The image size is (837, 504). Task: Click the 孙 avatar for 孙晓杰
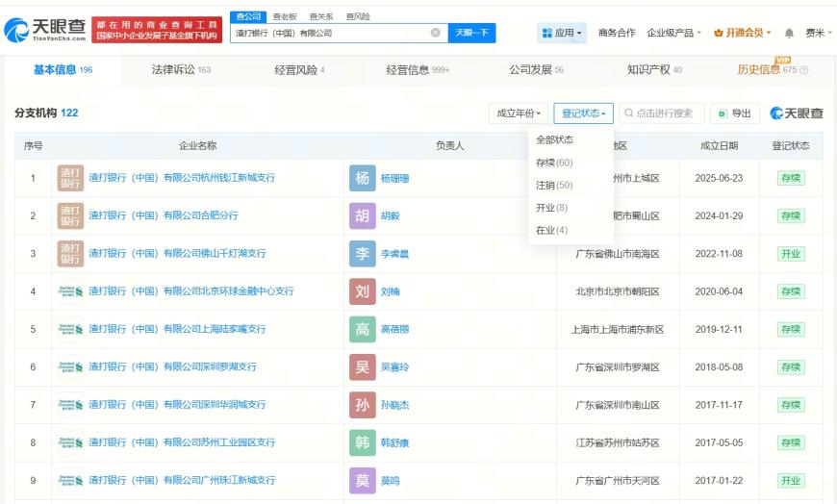coord(363,405)
